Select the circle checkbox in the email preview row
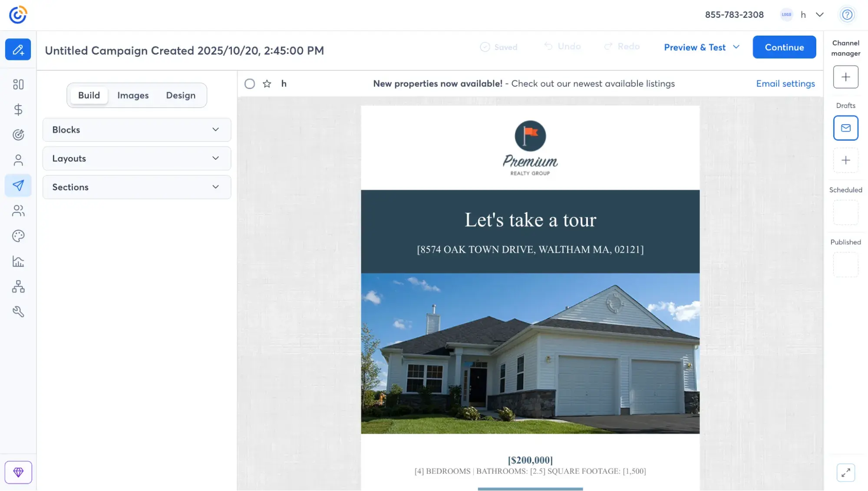The image size is (868, 491). [x=250, y=84]
